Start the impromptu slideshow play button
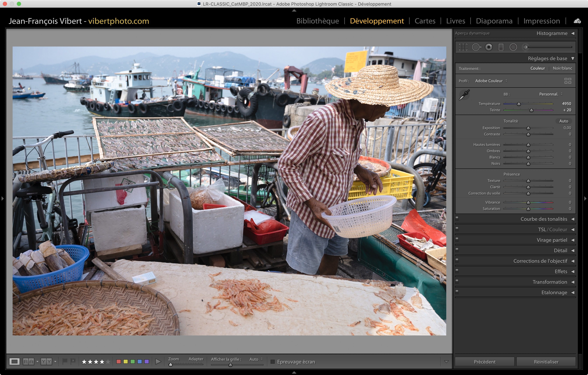This screenshot has height=375, width=588. [158, 362]
